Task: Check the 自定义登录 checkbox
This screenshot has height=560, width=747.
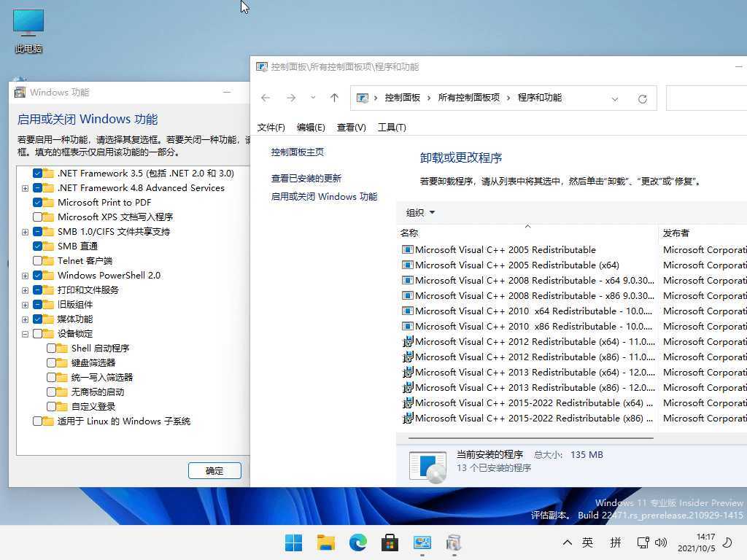Action: (52, 407)
